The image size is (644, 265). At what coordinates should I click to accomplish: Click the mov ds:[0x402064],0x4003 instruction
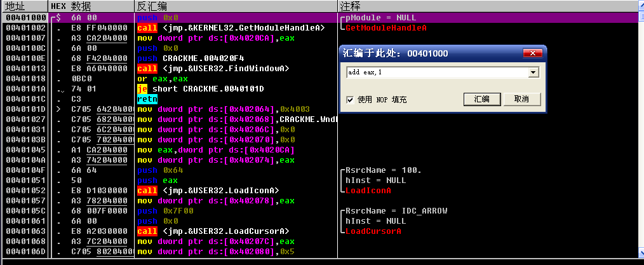(x=224, y=109)
